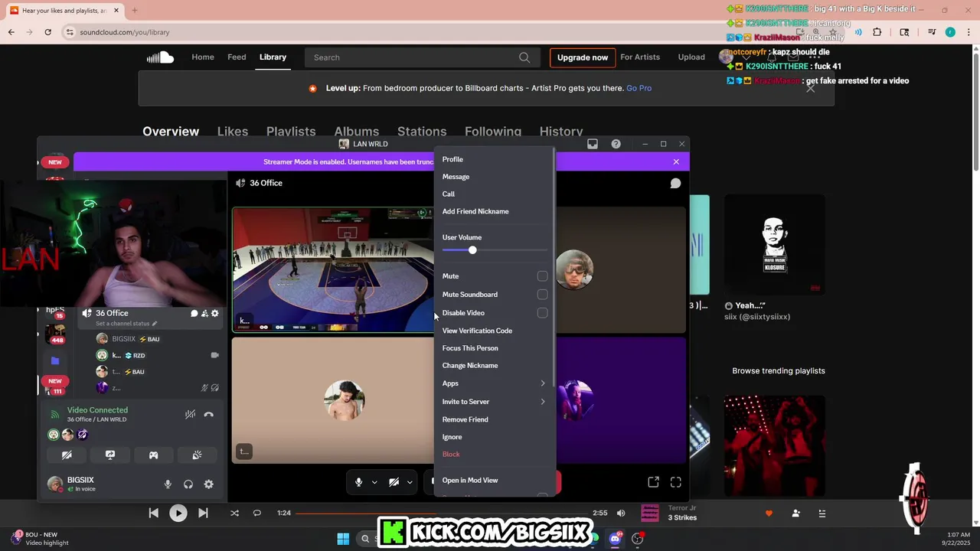Image resolution: width=980 pixels, height=551 pixels.
Task: Click the folder icon in Discord server list
Action: point(55,360)
